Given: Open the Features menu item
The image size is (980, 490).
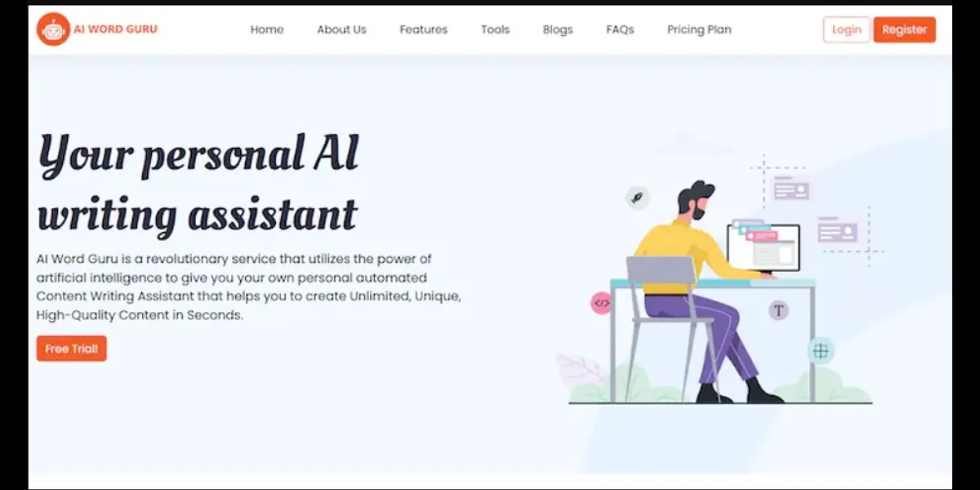Looking at the screenshot, I should [x=423, y=29].
